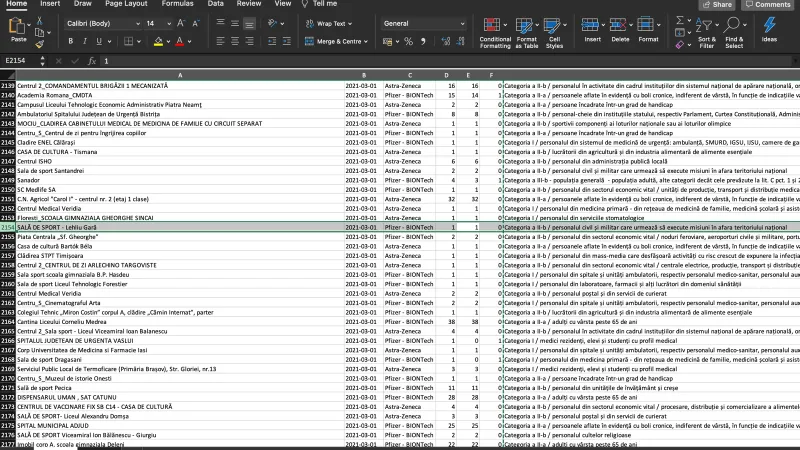
Task: Centre text horizontally in the cell
Action: pyautogui.click(x=235, y=41)
